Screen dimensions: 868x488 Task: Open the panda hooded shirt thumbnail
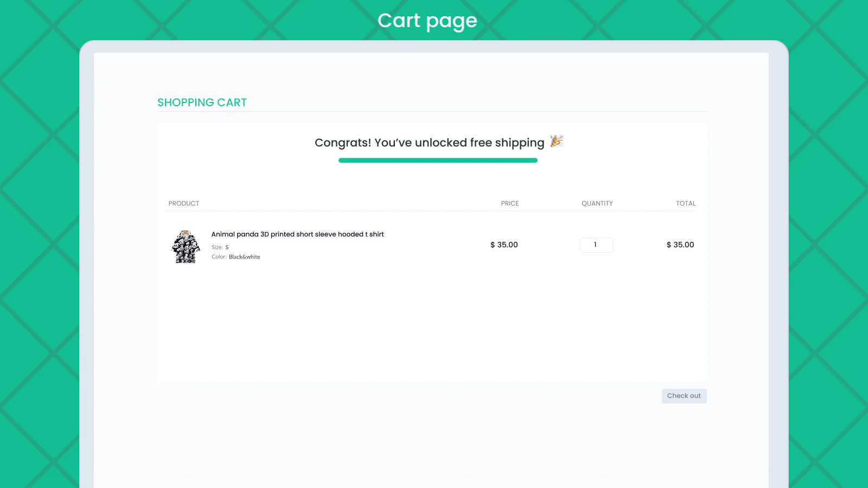186,247
